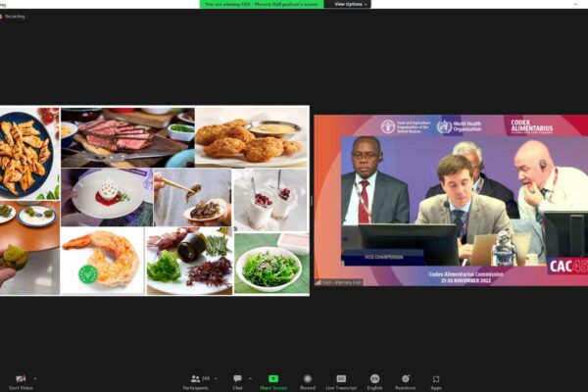Start video with the camera icon
This screenshot has height=392, width=588.
21,378
